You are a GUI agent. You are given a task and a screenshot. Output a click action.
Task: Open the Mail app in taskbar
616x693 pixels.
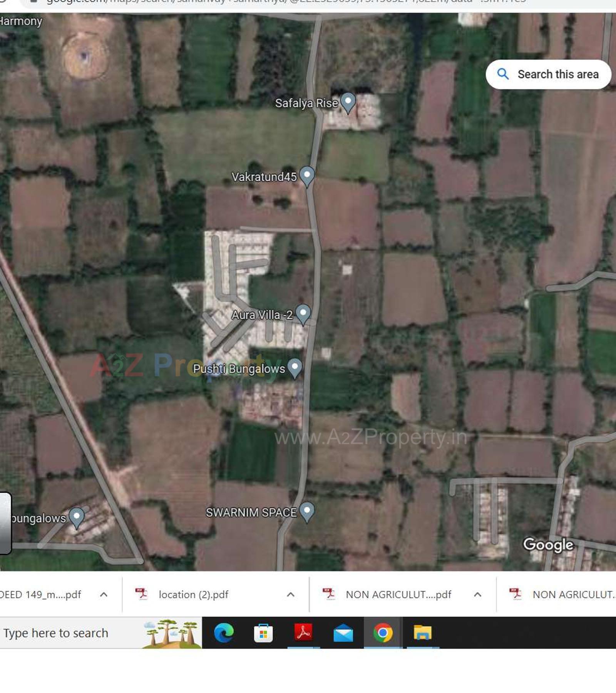[343, 633]
